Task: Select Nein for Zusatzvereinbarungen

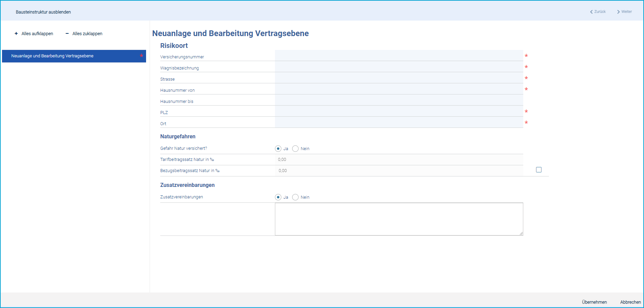Action: coord(296,197)
